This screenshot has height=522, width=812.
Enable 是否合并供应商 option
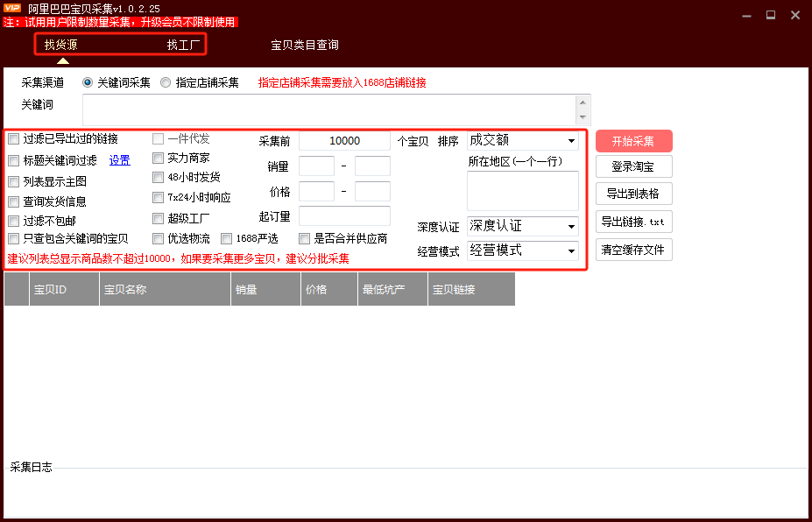click(x=306, y=238)
